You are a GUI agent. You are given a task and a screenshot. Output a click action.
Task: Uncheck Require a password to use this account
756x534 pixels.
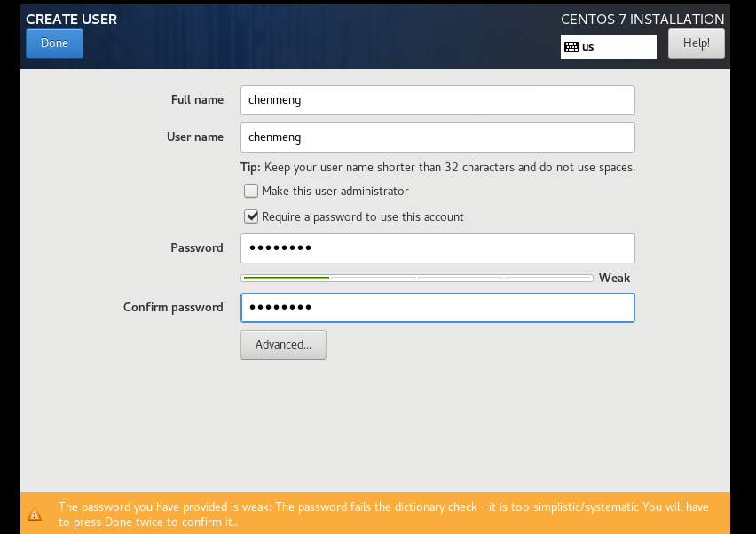[251, 216]
